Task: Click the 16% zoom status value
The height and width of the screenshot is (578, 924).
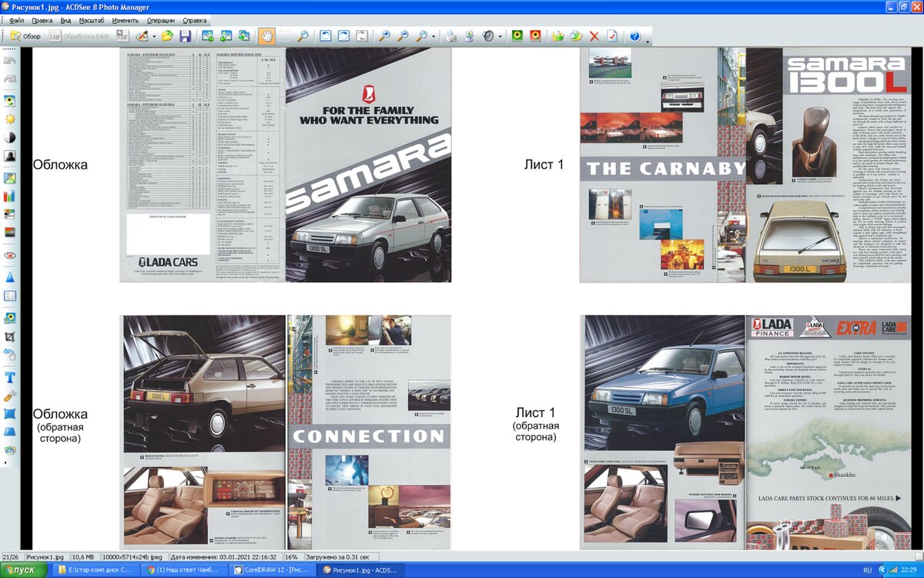Action: [293, 556]
